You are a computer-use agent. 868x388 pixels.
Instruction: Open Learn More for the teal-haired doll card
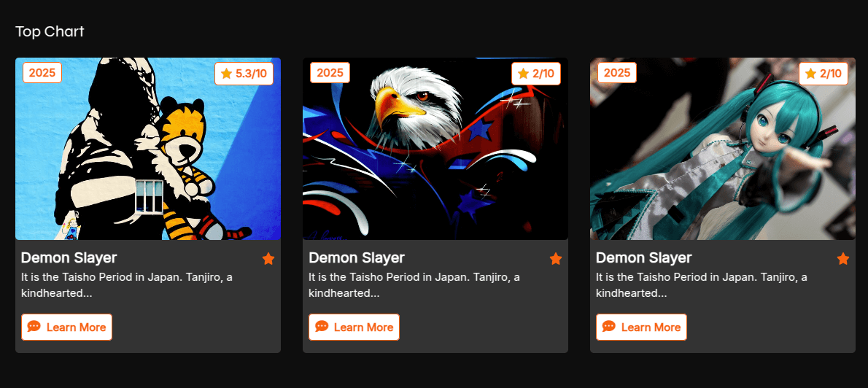[x=641, y=327]
